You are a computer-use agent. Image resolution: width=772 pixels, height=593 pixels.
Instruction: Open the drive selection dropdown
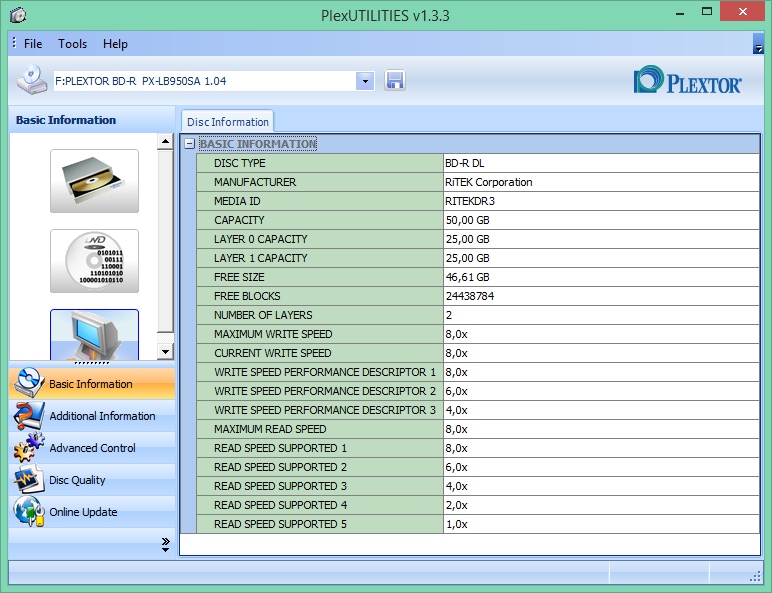[x=365, y=80]
